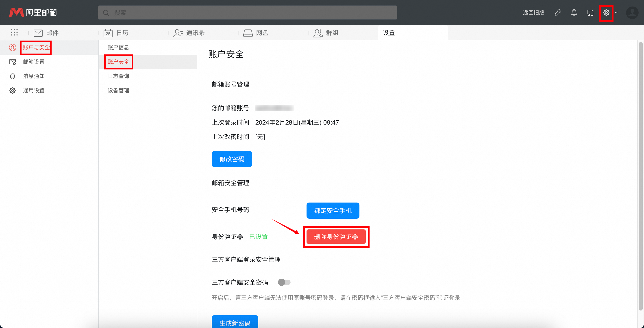Click the account person icon in sidebar
The width and height of the screenshot is (644, 328).
point(13,47)
